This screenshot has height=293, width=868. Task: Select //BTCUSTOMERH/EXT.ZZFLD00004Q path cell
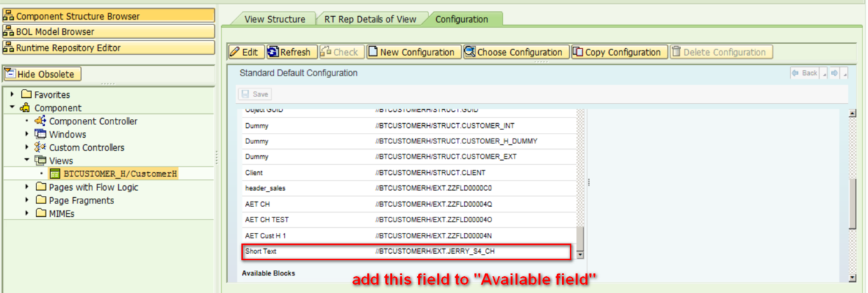434,204
